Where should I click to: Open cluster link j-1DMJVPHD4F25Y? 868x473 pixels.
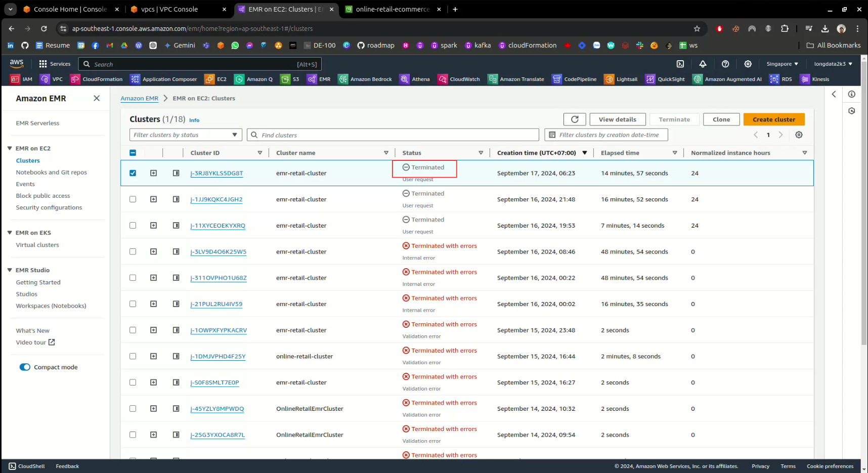point(218,357)
